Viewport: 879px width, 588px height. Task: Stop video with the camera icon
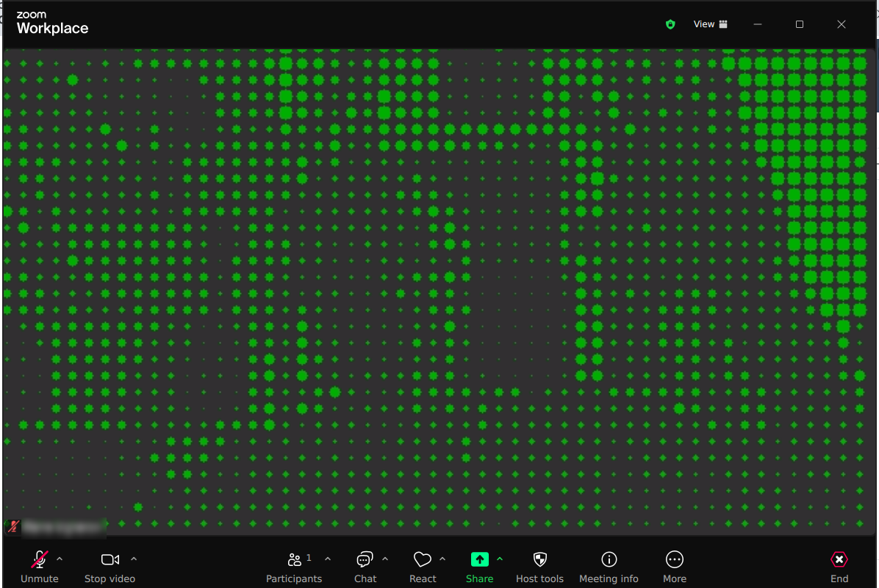click(x=110, y=560)
